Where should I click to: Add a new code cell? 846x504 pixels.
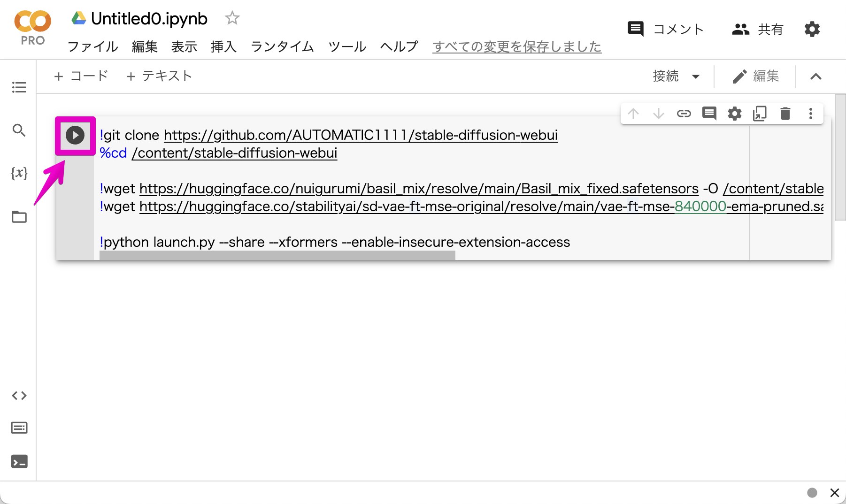pos(81,76)
